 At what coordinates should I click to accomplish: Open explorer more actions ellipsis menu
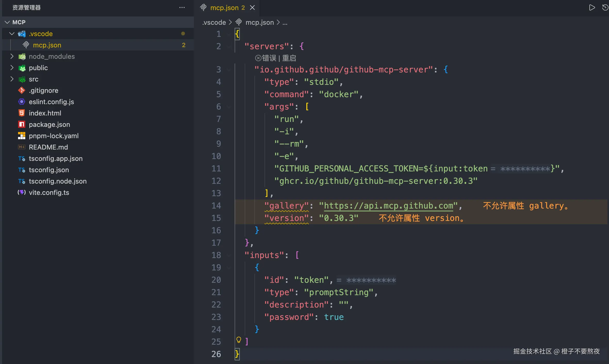(182, 7)
